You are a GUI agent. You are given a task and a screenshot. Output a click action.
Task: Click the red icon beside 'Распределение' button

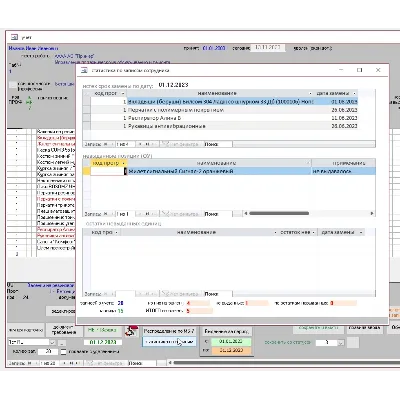[131, 331]
